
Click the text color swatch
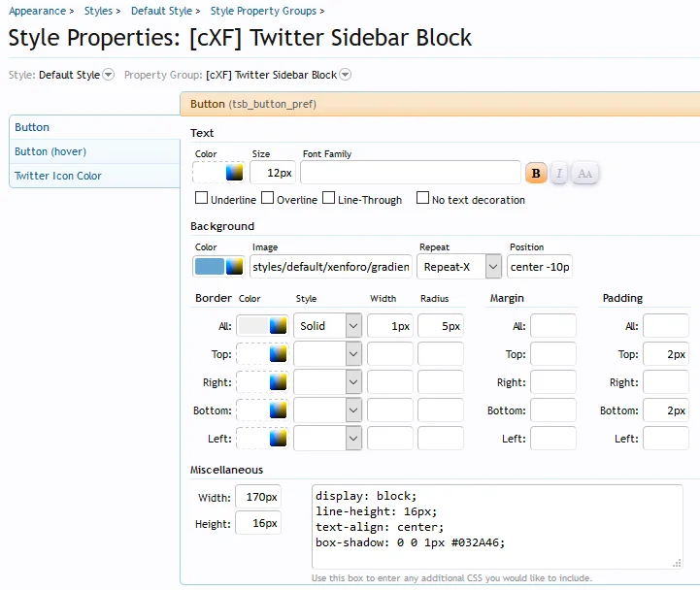click(x=209, y=173)
